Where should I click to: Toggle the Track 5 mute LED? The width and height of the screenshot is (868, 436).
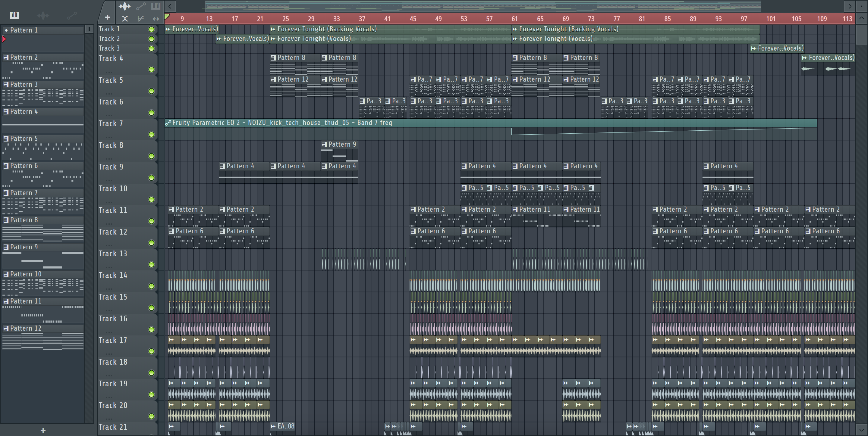click(x=152, y=91)
